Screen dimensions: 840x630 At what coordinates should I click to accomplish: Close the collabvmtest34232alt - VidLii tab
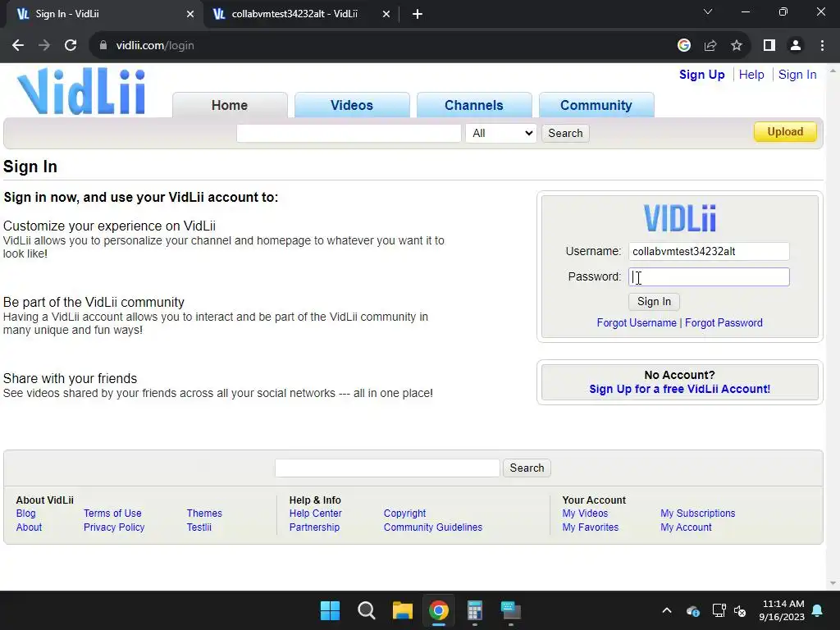point(386,14)
